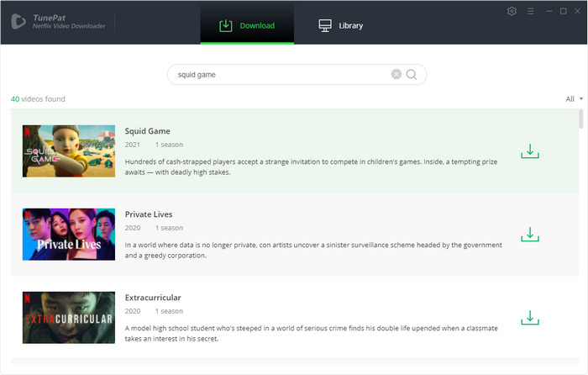
Task: Click the results list scrollbar
Action: click(581, 119)
